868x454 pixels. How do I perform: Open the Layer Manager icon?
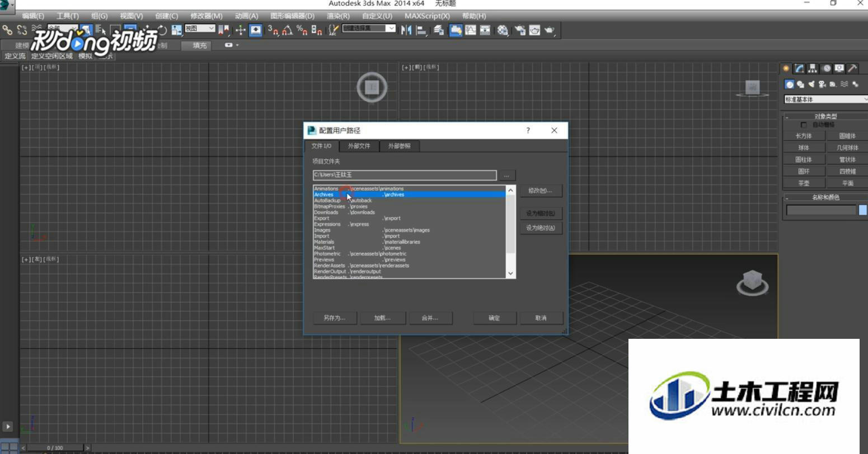coord(439,30)
